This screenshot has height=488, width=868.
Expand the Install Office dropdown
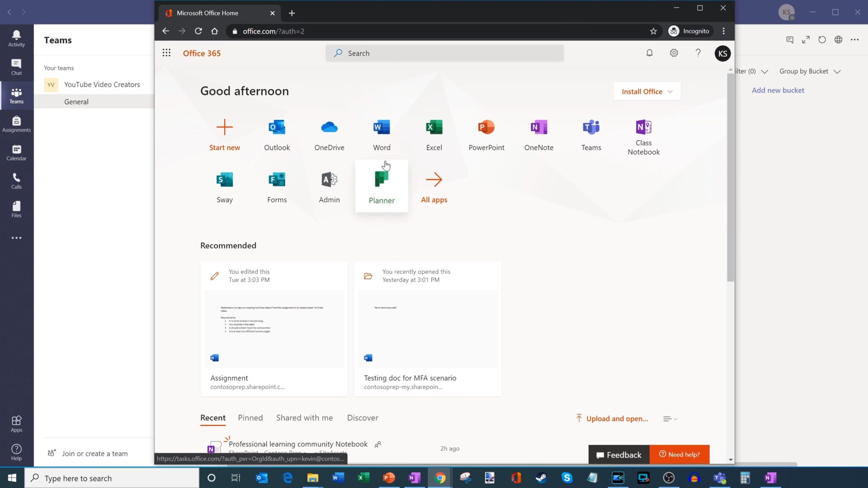coord(646,91)
